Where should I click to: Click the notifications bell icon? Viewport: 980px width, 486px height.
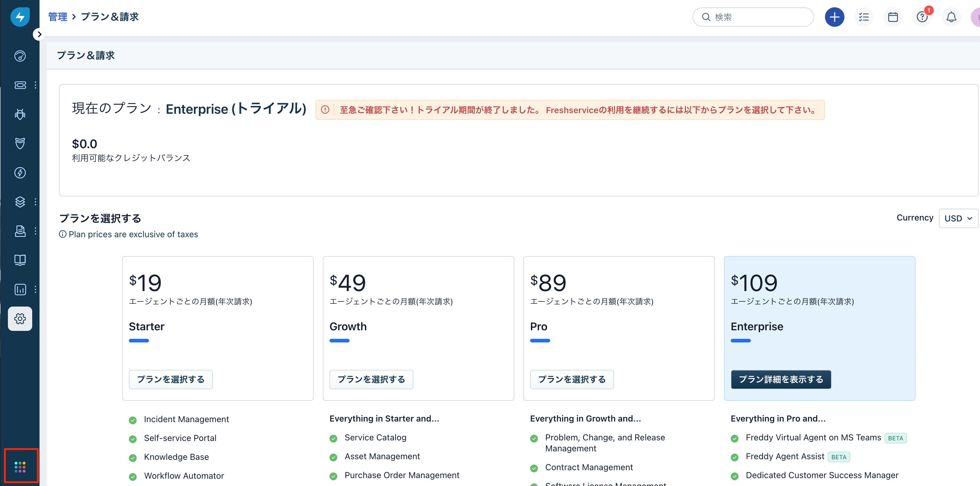click(951, 17)
